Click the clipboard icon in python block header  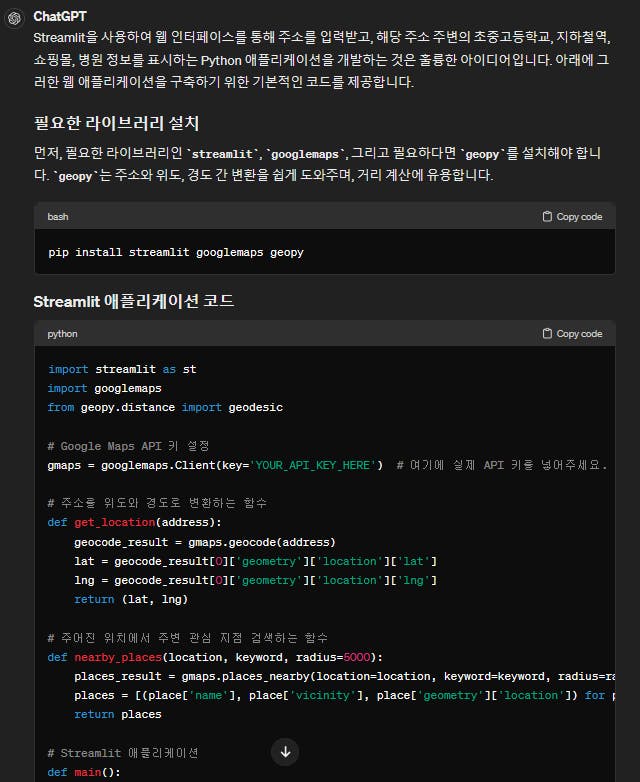point(547,334)
